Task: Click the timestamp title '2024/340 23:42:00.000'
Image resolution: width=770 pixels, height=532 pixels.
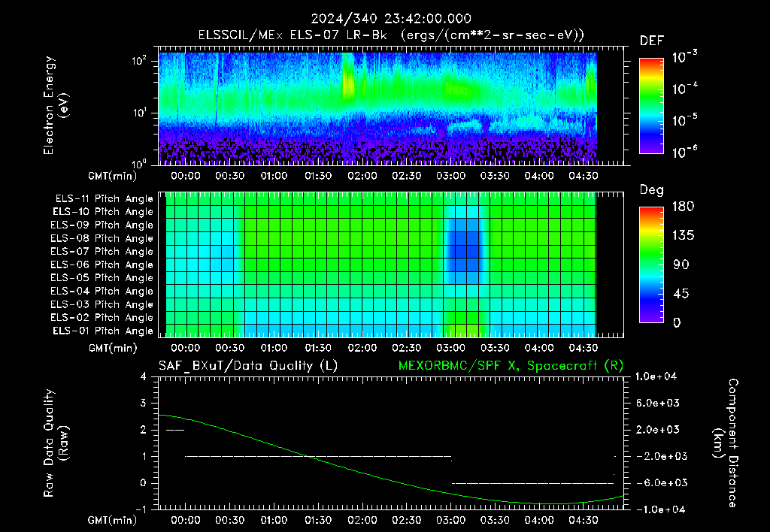Action: point(391,19)
